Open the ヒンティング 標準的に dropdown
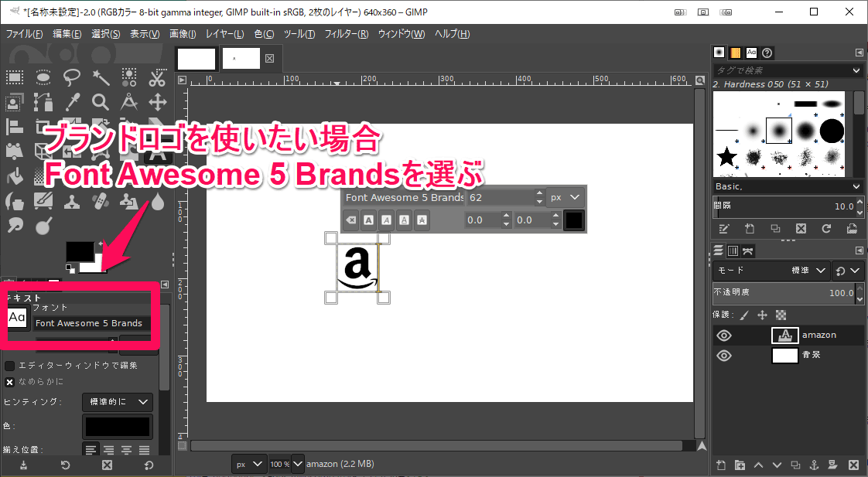Viewport: 868px width, 477px height. point(118,402)
